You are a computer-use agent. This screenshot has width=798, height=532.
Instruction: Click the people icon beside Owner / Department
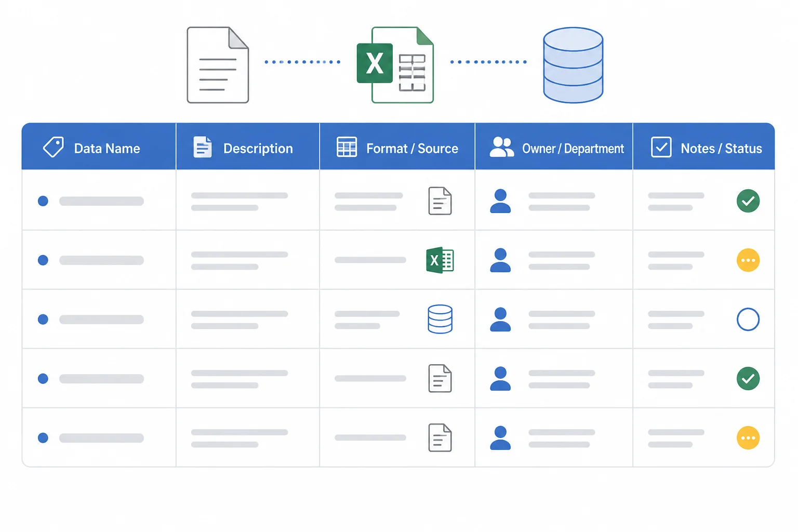click(x=501, y=147)
